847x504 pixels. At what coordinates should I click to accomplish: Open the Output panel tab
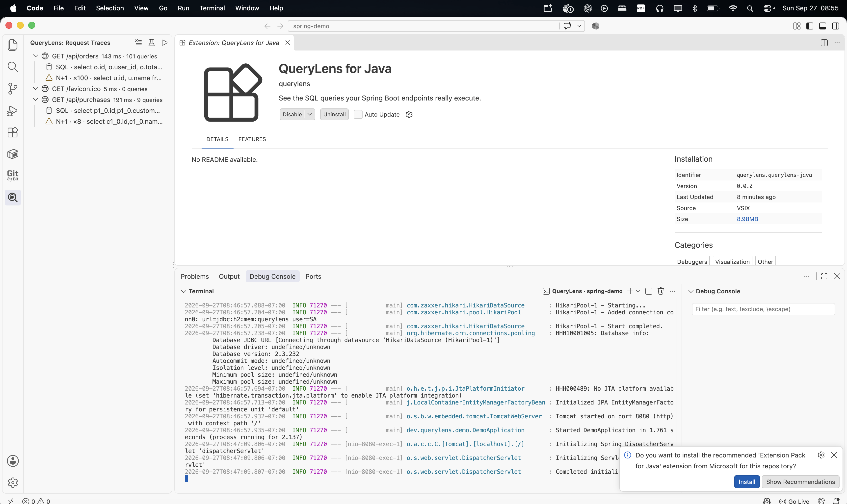coord(229,277)
